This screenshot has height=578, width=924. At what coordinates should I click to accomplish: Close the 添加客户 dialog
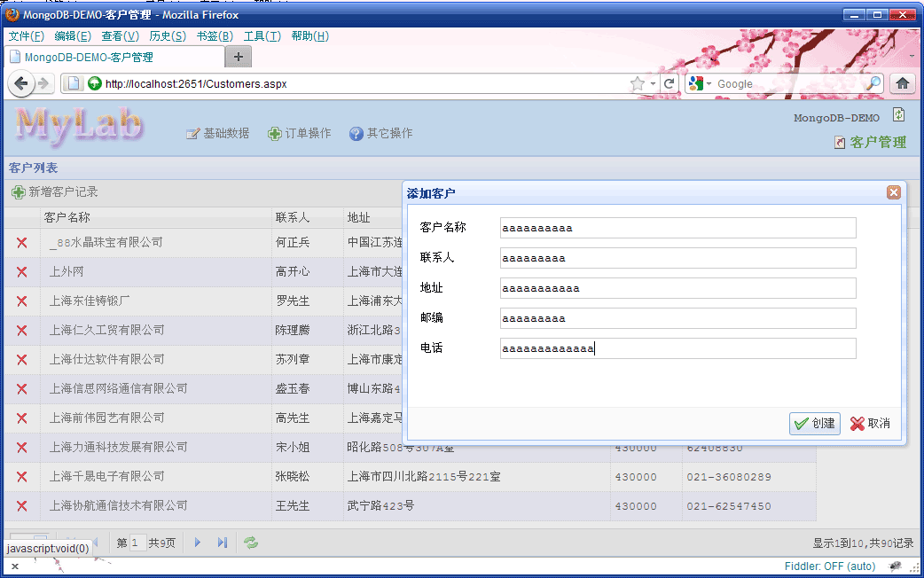pos(893,192)
